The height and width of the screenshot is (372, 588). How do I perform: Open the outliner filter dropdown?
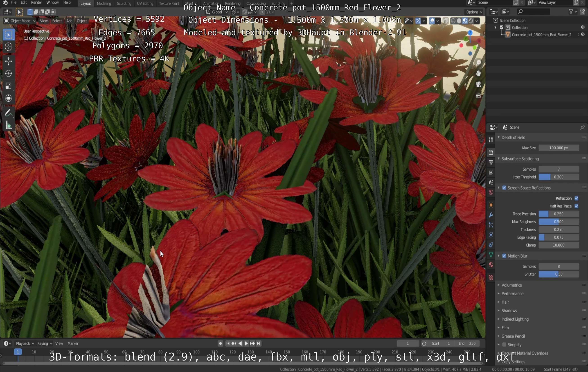click(573, 11)
